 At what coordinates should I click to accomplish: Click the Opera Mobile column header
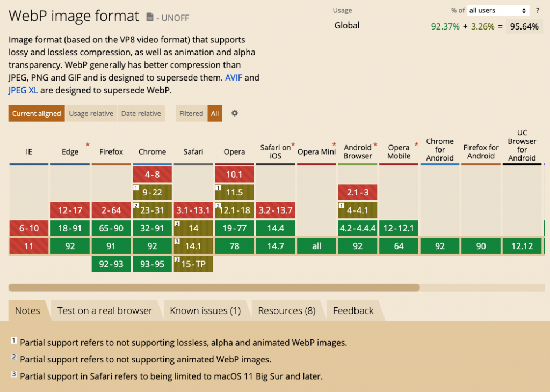(399, 151)
